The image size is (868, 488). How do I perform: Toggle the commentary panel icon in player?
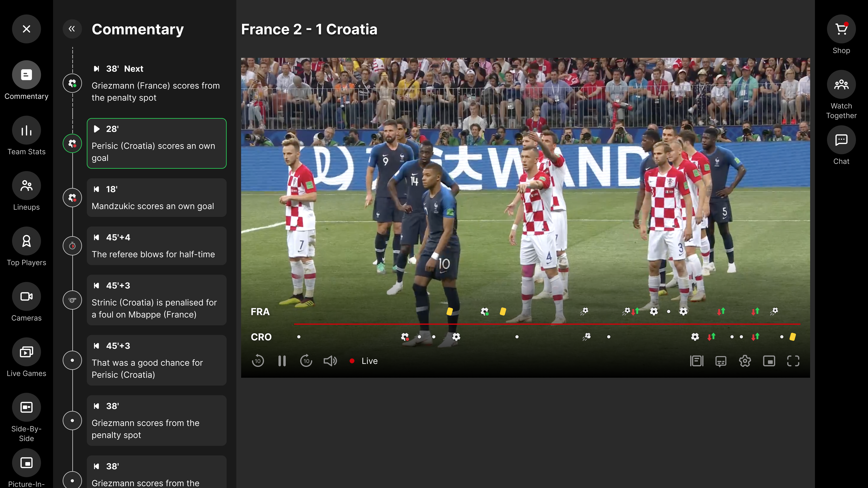(x=697, y=361)
